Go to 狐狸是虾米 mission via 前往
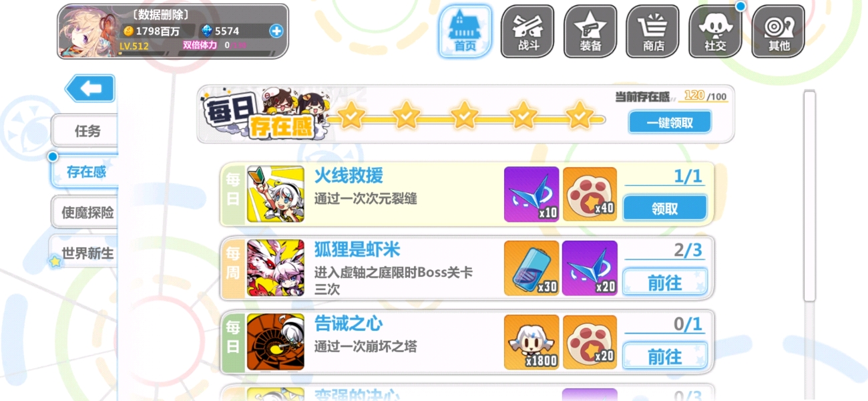Image resolution: width=868 pixels, height=401 pixels. tap(664, 282)
